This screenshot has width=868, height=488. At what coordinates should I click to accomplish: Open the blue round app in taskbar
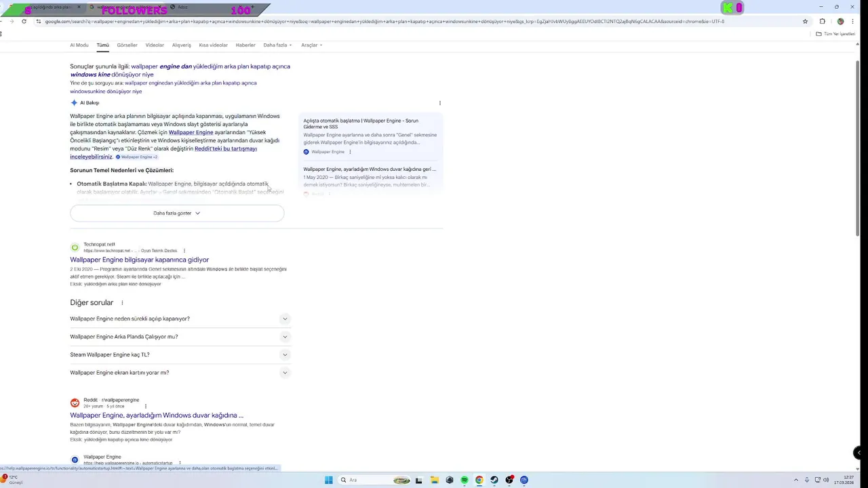coord(524,480)
